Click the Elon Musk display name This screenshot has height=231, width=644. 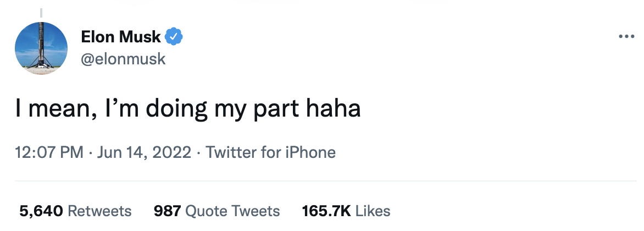pos(121,37)
